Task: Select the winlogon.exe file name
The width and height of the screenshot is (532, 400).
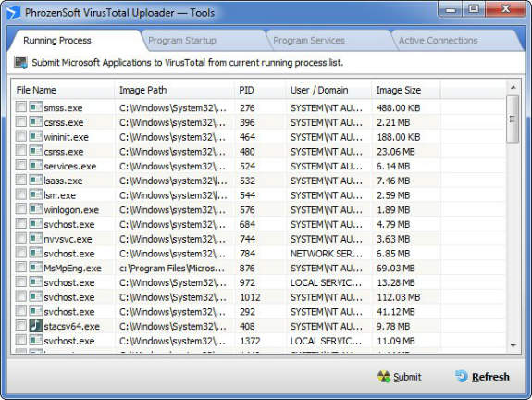Action: [x=71, y=210]
